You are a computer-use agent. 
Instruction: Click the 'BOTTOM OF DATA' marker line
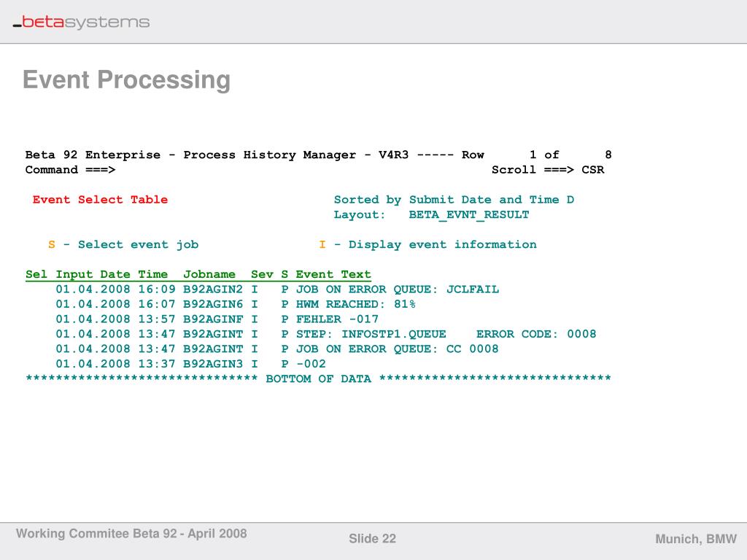click(318, 379)
